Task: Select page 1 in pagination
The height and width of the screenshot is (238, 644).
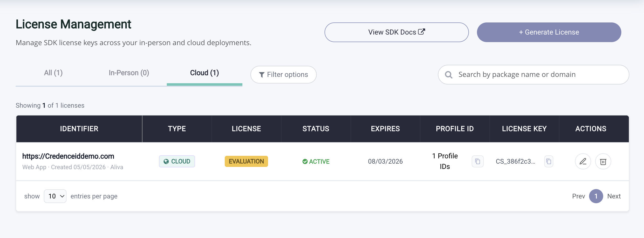Action: pyautogui.click(x=596, y=196)
